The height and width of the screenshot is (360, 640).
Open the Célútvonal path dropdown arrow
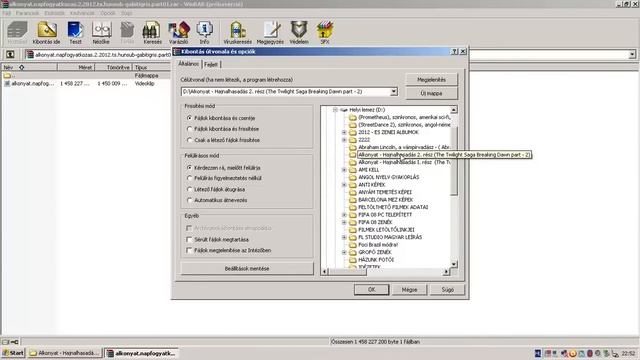click(393, 92)
